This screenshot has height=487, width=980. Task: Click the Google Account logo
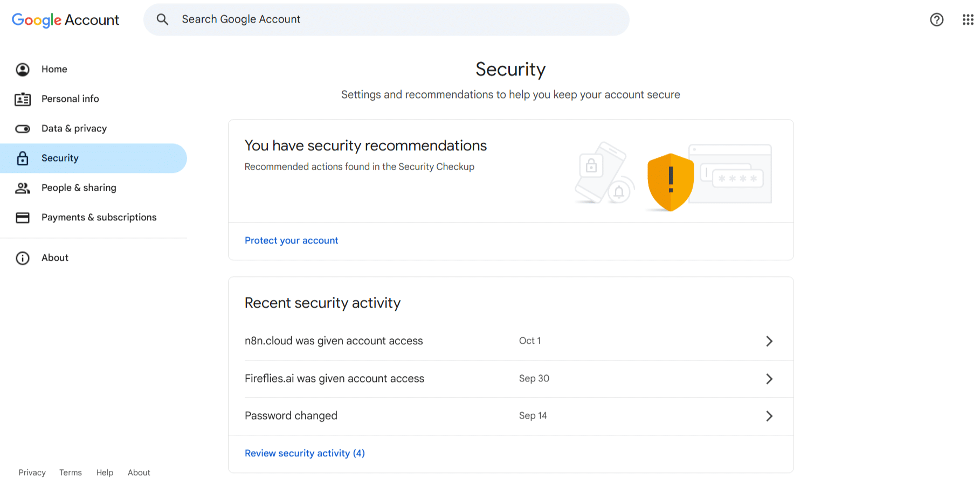pos(65,20)
